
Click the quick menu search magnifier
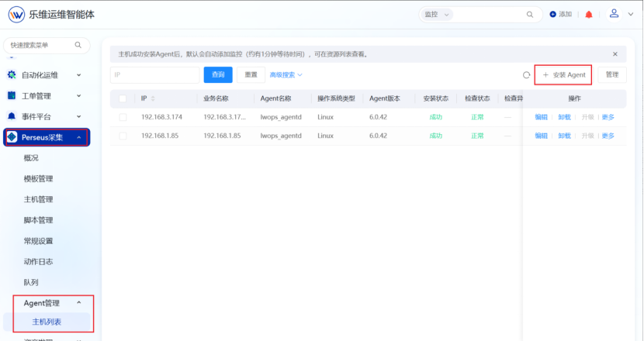pos(78,45)
